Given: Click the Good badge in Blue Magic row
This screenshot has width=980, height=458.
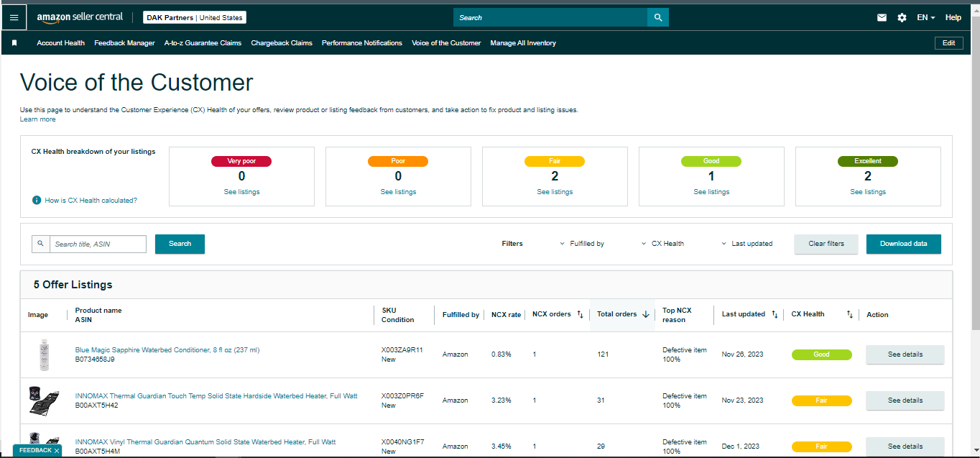Looking at the screenshot, I should pos(821,354).
